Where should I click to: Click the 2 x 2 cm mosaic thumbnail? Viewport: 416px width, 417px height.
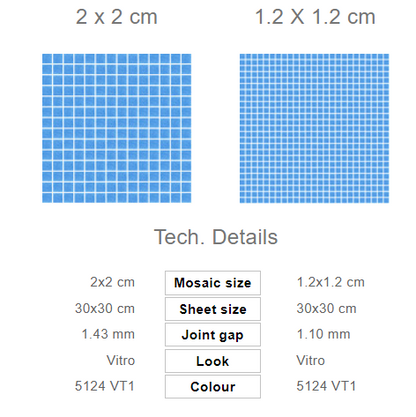point(117,128)
